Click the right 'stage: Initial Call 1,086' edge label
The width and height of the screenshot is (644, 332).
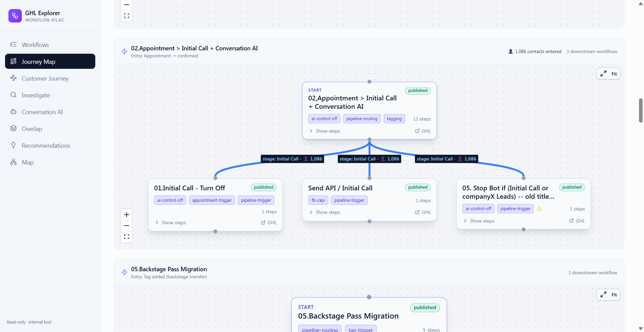point(446,159)
